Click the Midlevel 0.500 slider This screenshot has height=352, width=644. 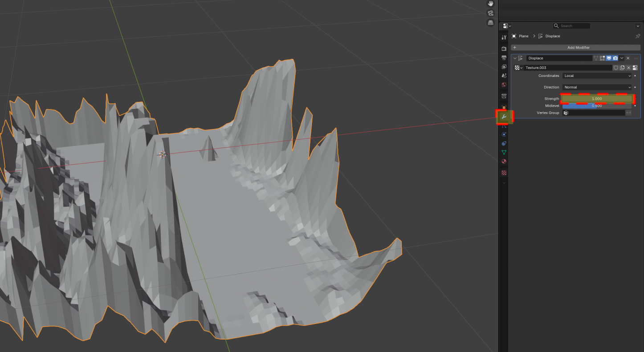pos(597,106)
